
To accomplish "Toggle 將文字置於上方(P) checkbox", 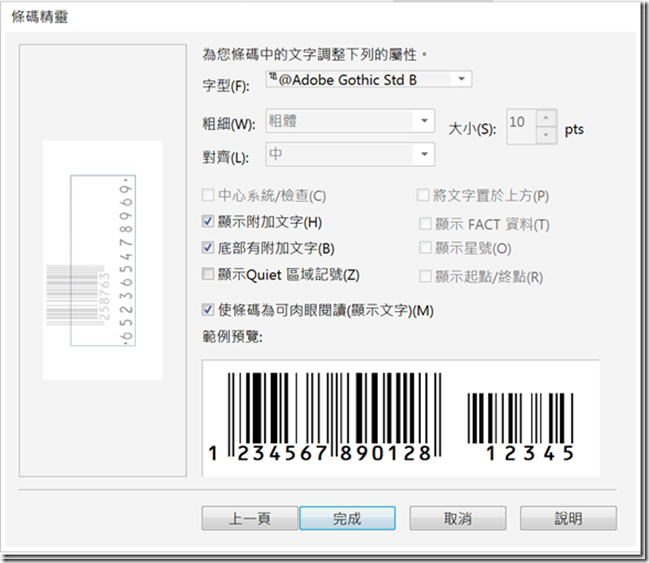I will point(423,195).
